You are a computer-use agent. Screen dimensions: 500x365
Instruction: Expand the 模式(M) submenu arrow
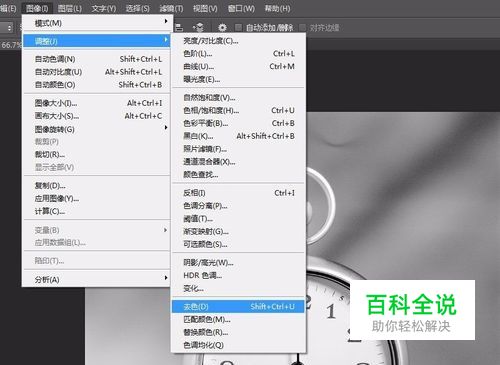pos(166,21)
